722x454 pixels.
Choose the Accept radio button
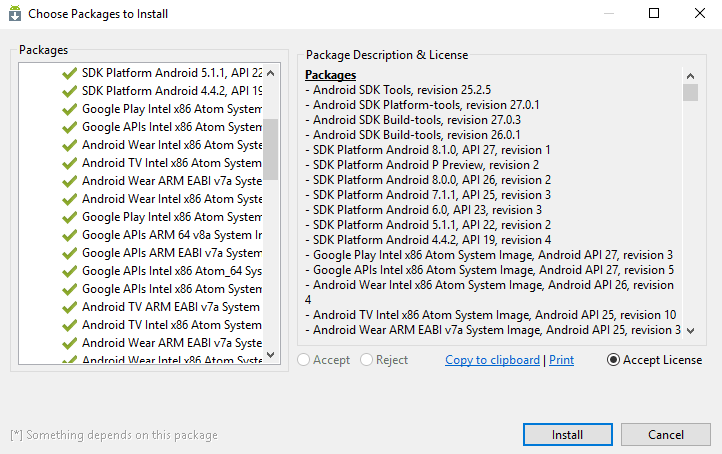tap(303, 360)
